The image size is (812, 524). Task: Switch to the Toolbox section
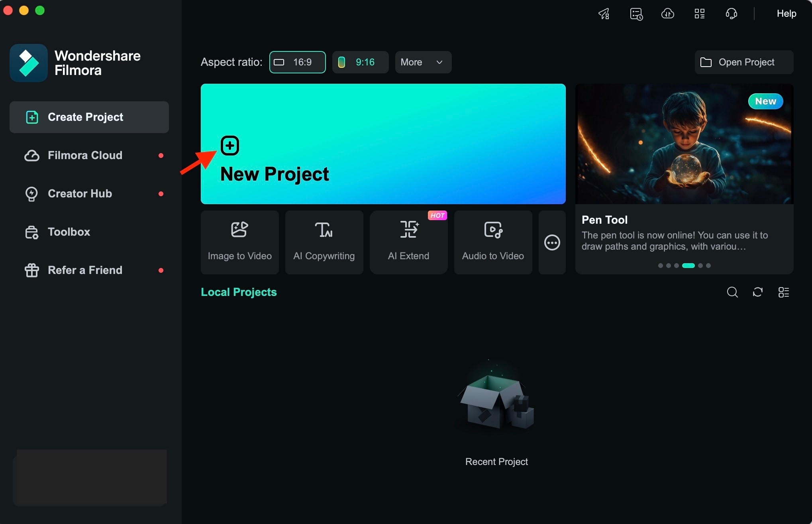pos(69,232)
